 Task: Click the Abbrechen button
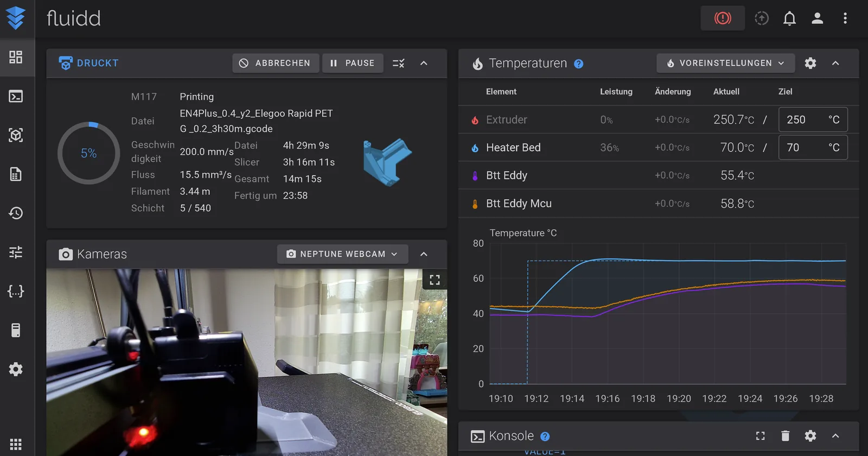click(276, 63)
